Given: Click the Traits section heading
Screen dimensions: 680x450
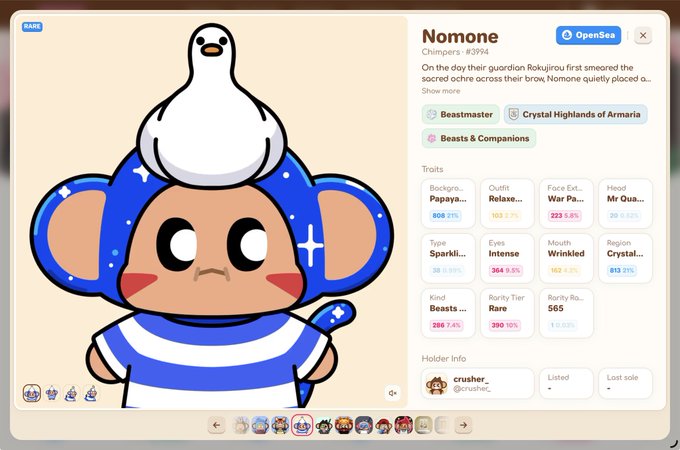Looking at the screenshot, I should pos(432,169).
